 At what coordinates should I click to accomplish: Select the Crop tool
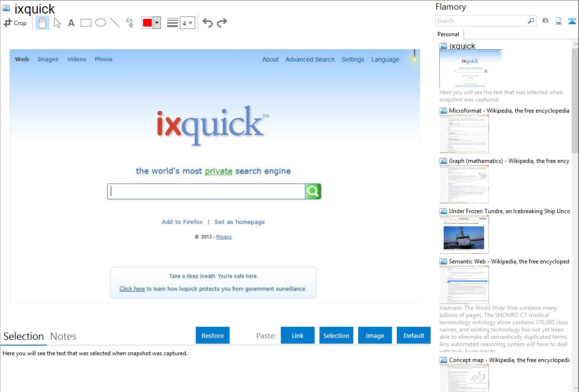(15, 23)
